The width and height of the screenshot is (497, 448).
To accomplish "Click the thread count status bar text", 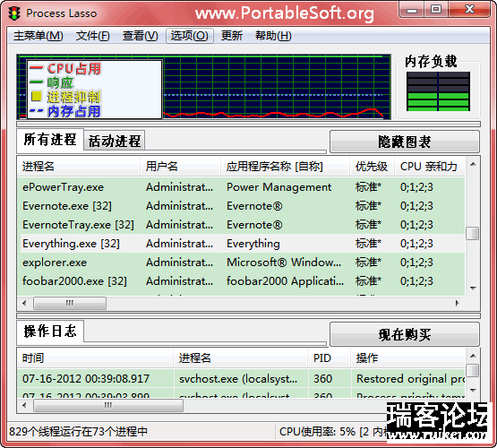I will [78, 432].
